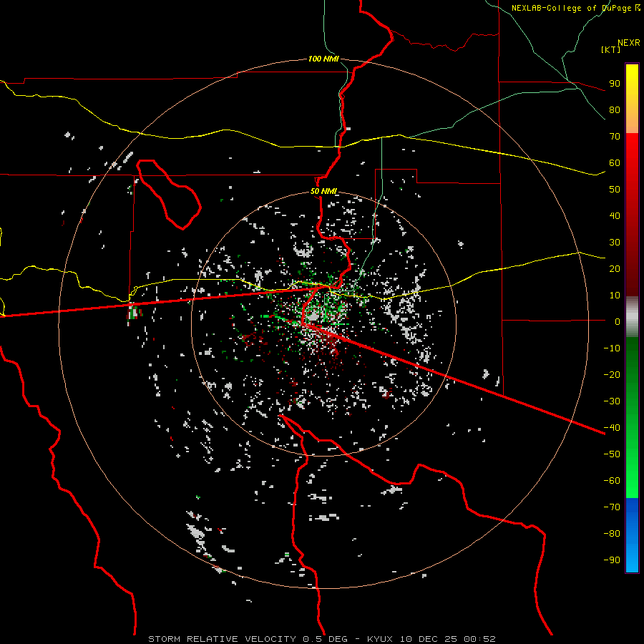Click the 00:52 timestamp in the caption

pyautogui.click(x=479, y=639)
